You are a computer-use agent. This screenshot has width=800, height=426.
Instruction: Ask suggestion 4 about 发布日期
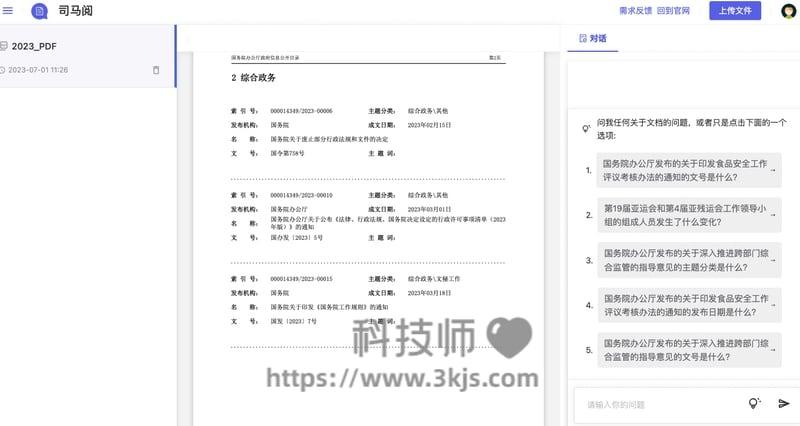pos(689,305)
